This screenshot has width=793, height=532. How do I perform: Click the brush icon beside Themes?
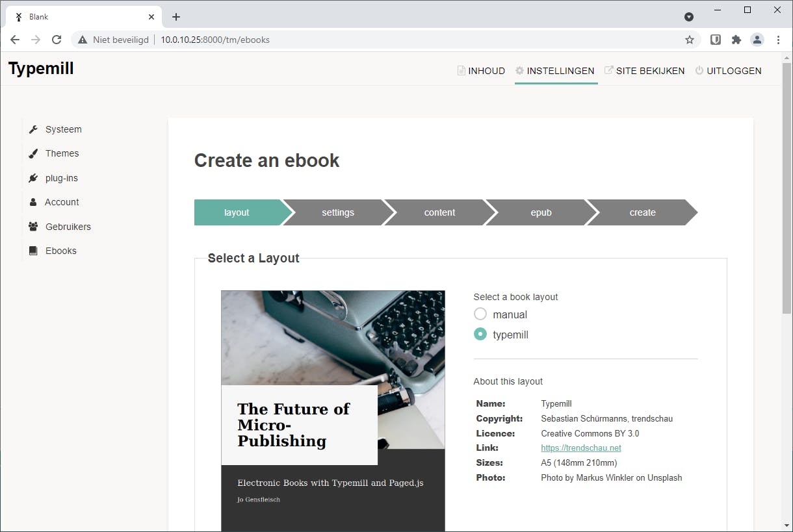(x=33, y=153)
